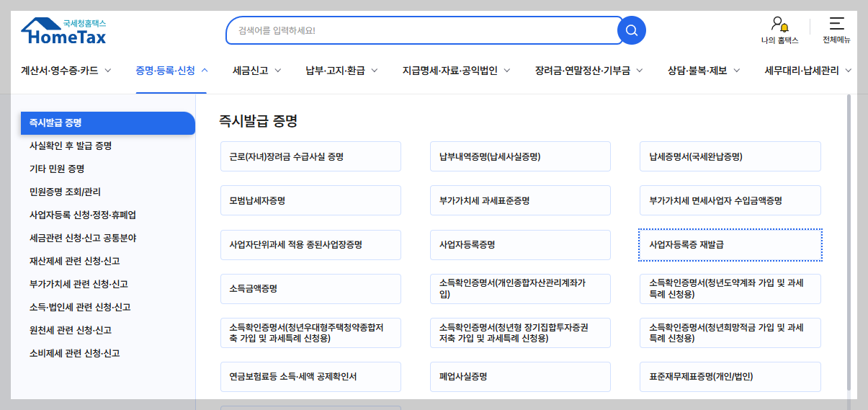
Task: Collapse 증명·등록·신청 menu
Action: coord(171,71)
